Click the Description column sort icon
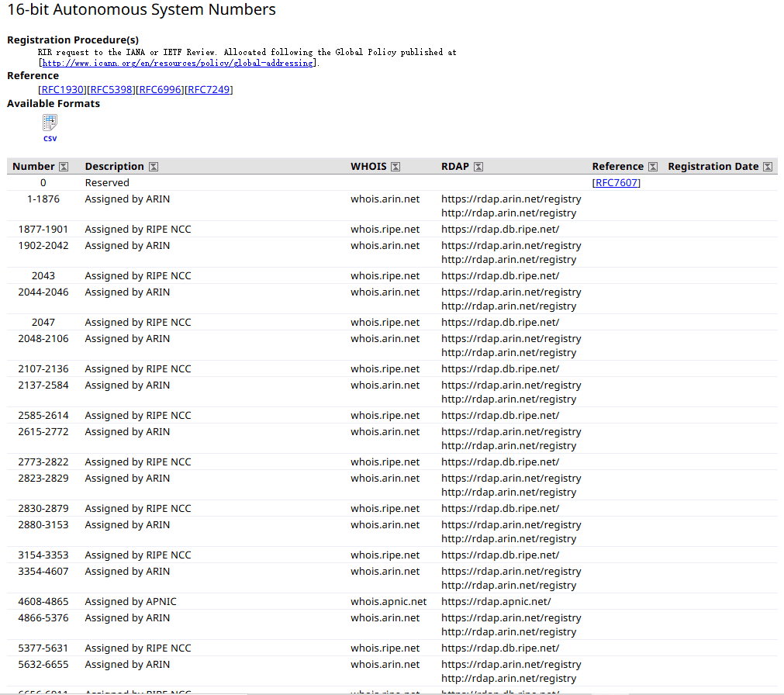 [x=154, y=167]
